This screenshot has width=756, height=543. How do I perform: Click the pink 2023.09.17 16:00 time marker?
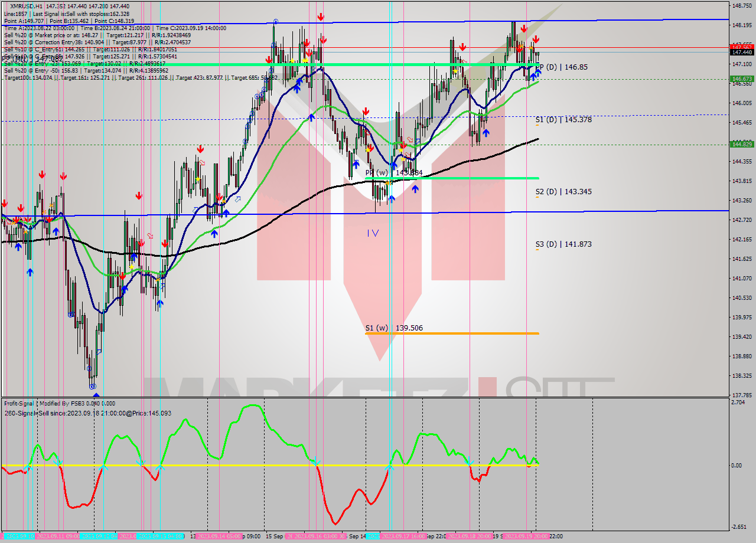point(404,537)
